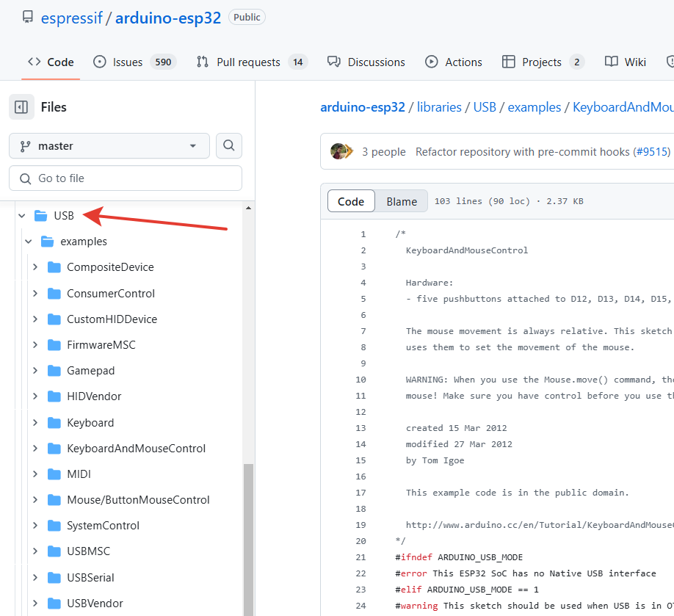
Task: Click the Issues circle icon
Action: pyautogui.click(x=99, y=62)
